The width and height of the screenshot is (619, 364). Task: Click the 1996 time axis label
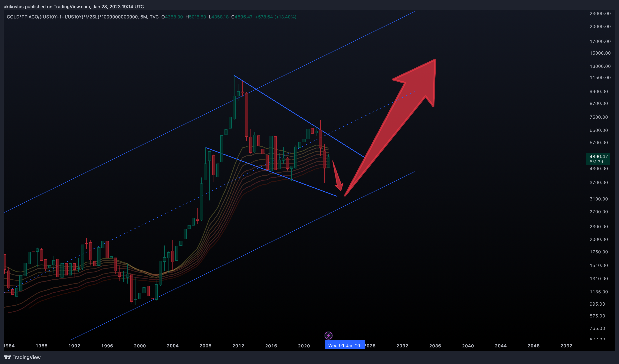107,346
